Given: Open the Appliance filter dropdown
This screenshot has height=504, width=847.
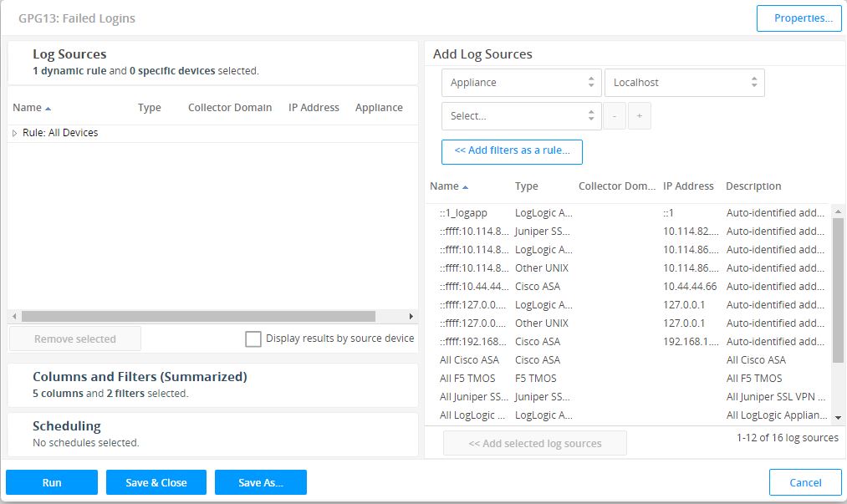Looking at the screenshot, I should [x=521, y=83].
